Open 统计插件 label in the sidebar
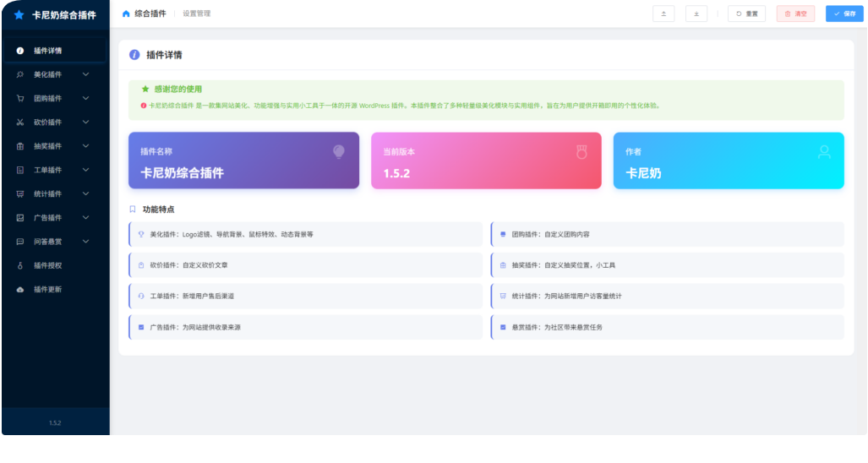 [47, 193]
